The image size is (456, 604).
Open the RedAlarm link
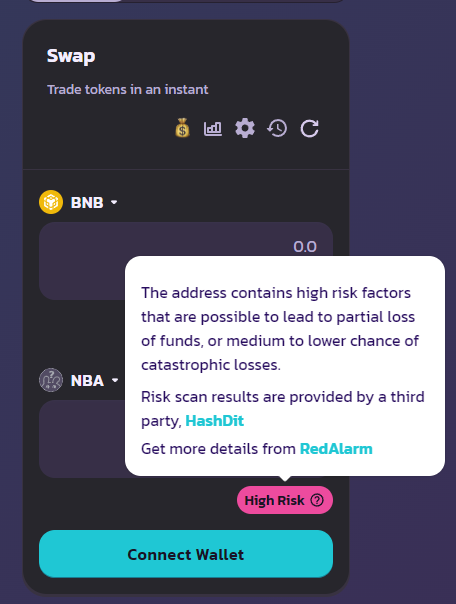point(336,449)
